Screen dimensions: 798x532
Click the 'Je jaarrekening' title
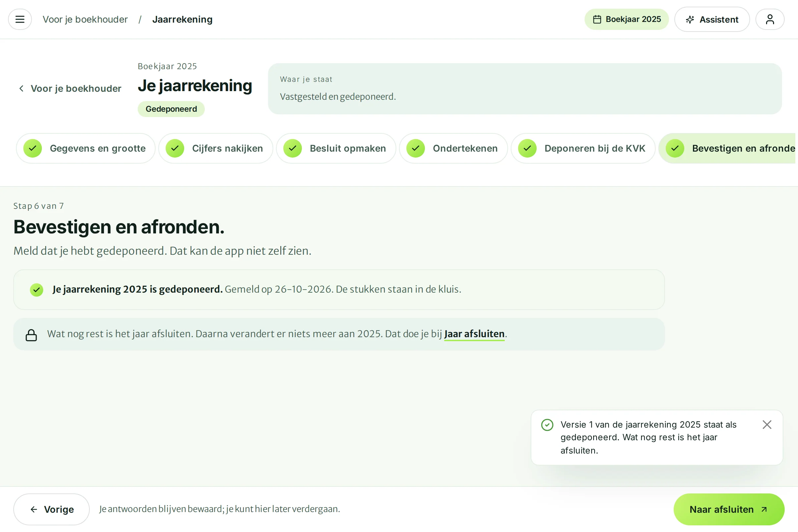pyautogui.click(x=195, y=85)
